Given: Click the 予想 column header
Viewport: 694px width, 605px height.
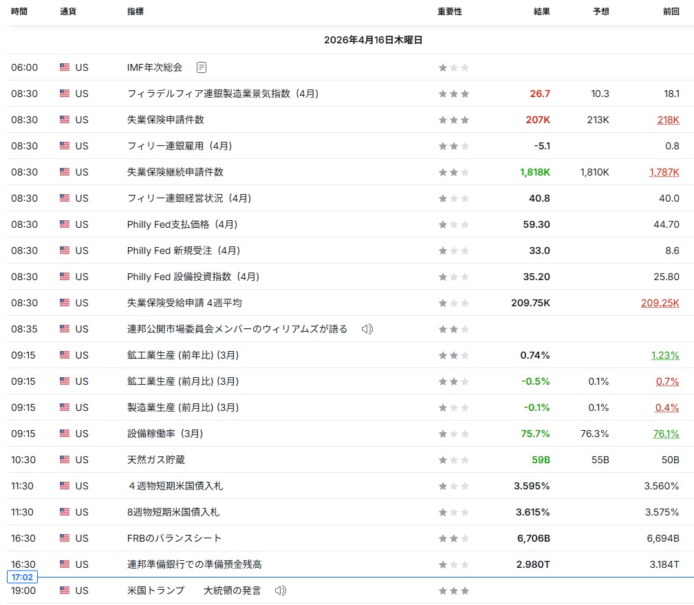Looking at the screenshot, I should point(600,12).
